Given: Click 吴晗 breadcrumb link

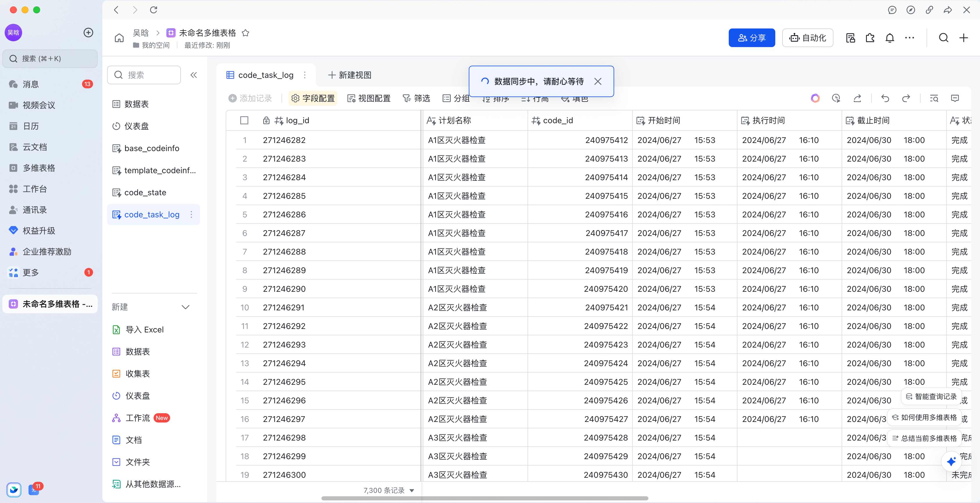Looking at the screenshot, I should click(x=140, y=33).
